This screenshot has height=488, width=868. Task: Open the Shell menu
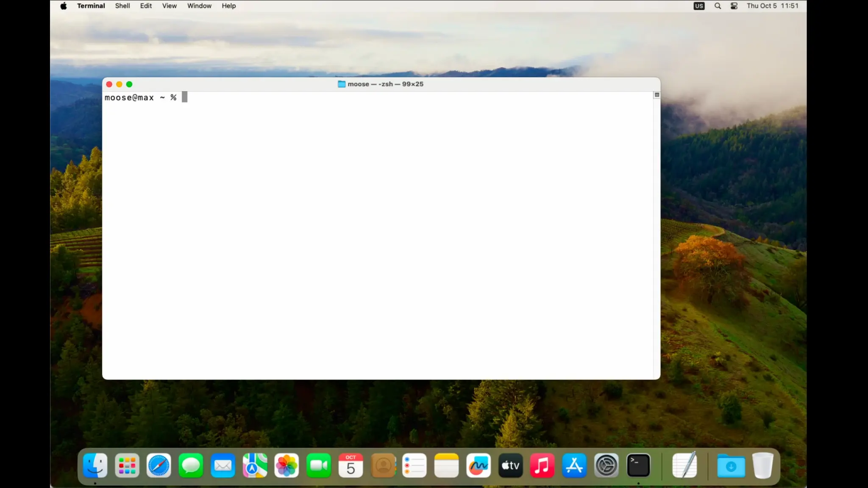(x=122, y=6)
